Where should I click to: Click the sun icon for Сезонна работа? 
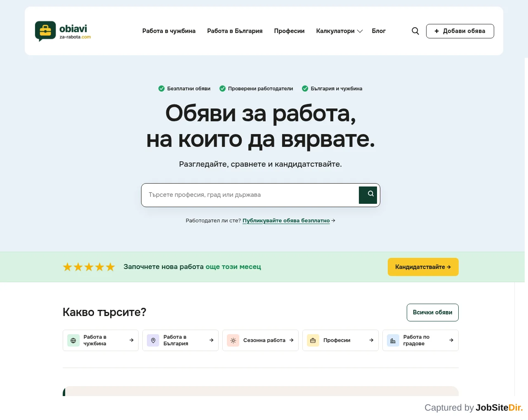pos(233,340)
